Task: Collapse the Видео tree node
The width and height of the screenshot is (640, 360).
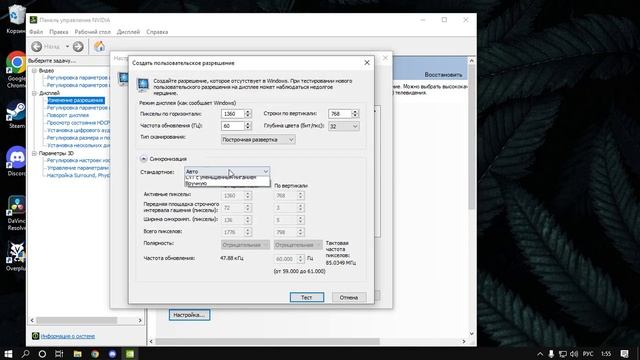Action: pyautogui.click(x=34, y=71)
